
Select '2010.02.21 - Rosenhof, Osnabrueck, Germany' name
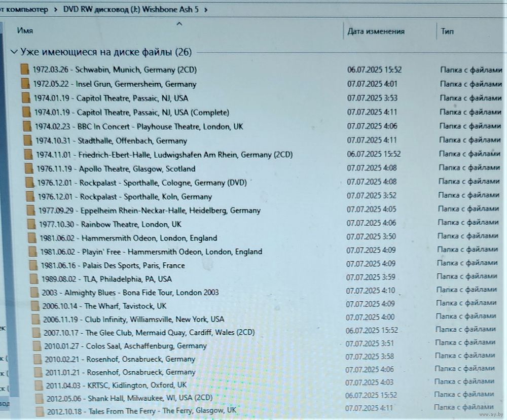coord(120,359)
